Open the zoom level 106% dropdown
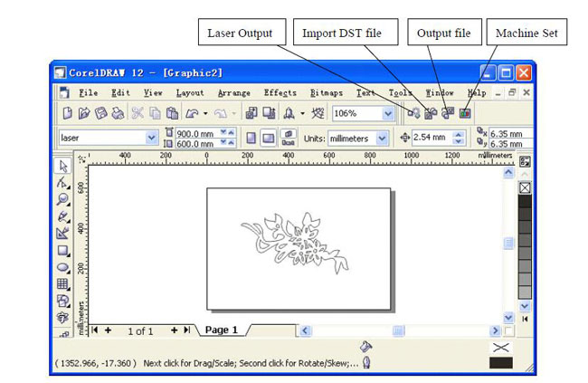The image size is (588, 383). pos(388,114)
